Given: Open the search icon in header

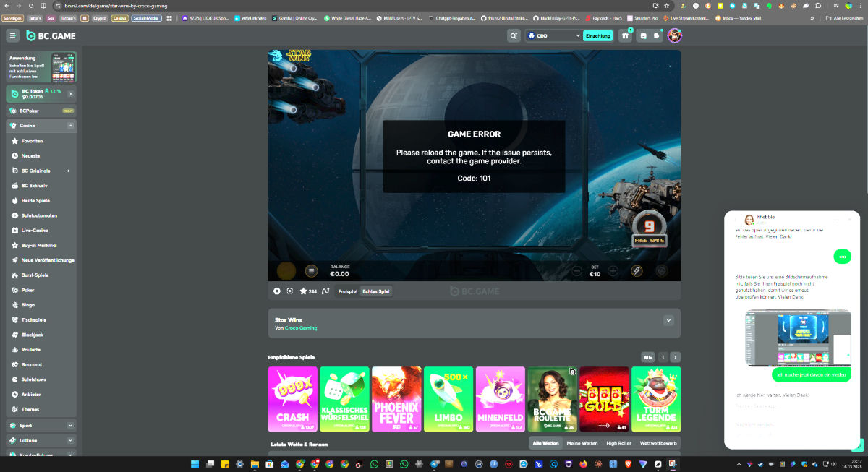Looking at the screenshot, I should 514,35.
